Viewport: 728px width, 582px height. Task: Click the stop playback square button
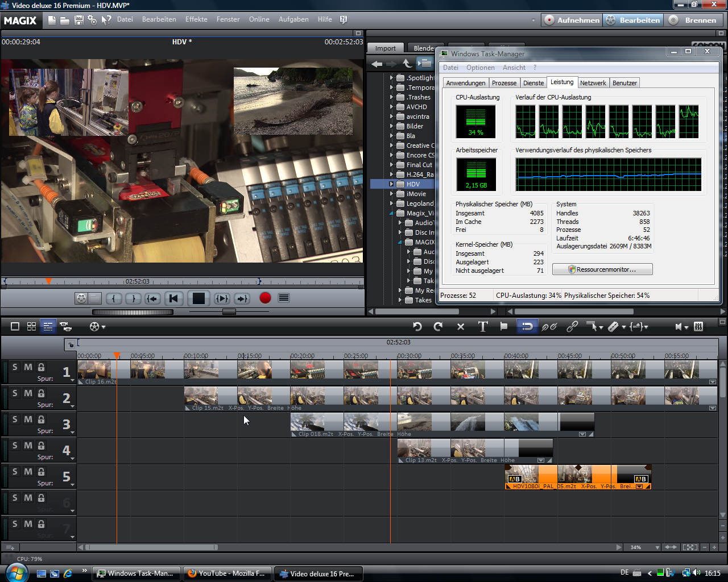click(198, 298)
